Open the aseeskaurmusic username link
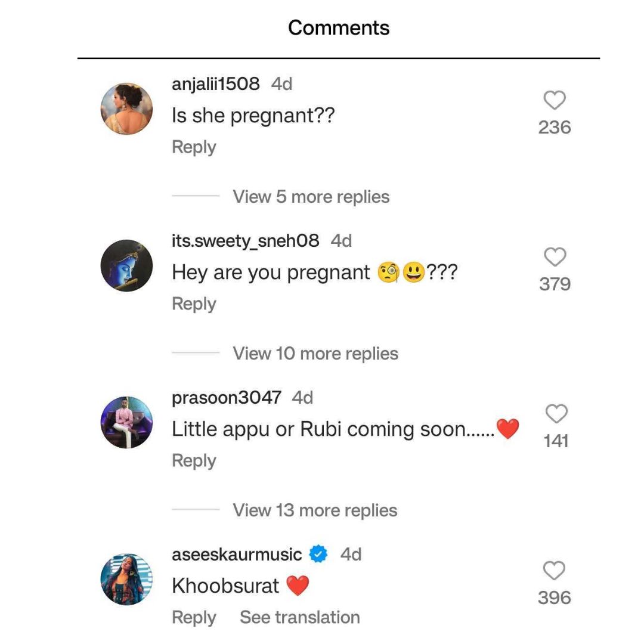The image size is (644, 644). (x=237, y=555)
